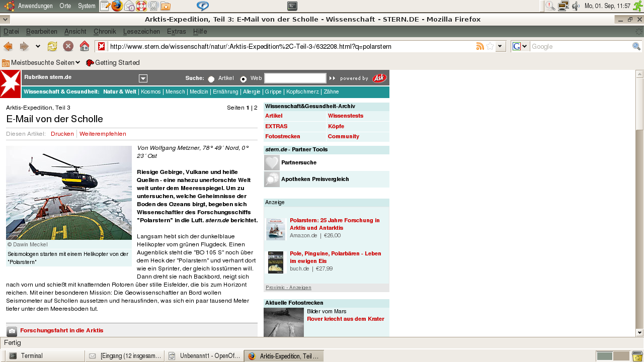
Task: Open the search alert tray icon
Action: pyautogui.click(x=551, y=6)
